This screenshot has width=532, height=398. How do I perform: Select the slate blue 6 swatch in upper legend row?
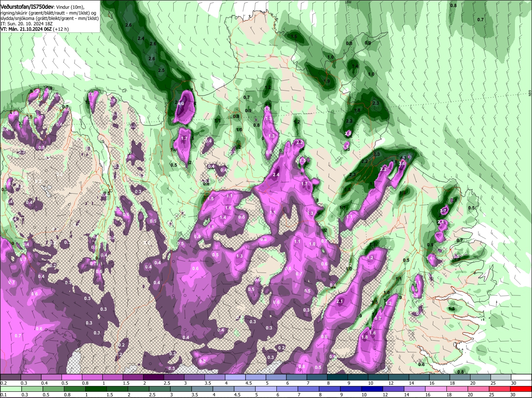[x=297, y=377]
